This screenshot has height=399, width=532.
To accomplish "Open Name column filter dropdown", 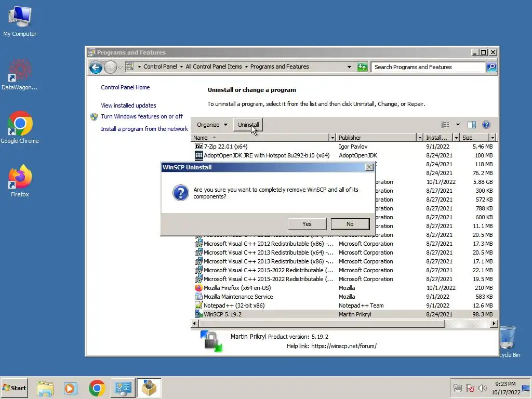I will (332, 137).
